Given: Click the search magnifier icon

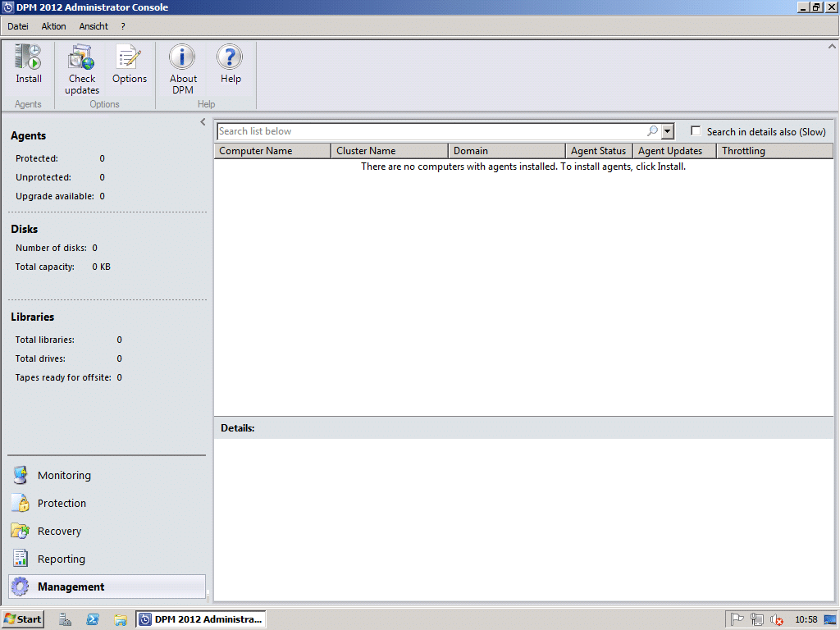Looking at the screenshot, I should (x=652, y=130).
